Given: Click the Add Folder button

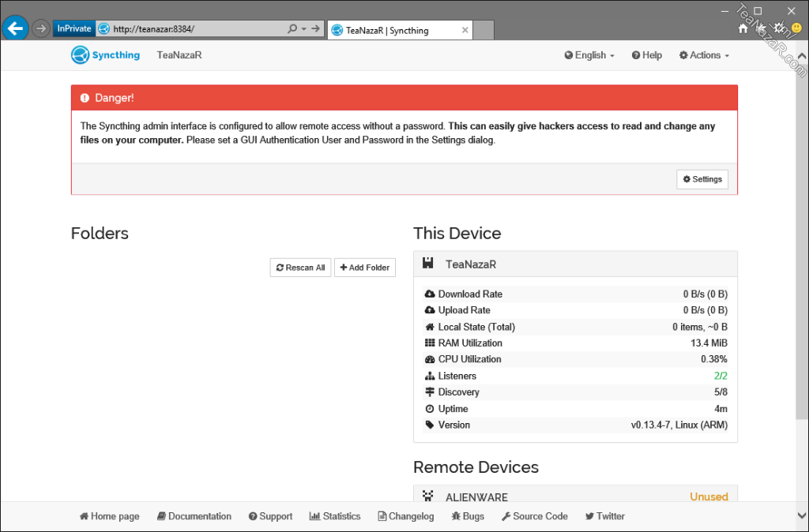Looking at the screenshot, I should pos(365,268).
